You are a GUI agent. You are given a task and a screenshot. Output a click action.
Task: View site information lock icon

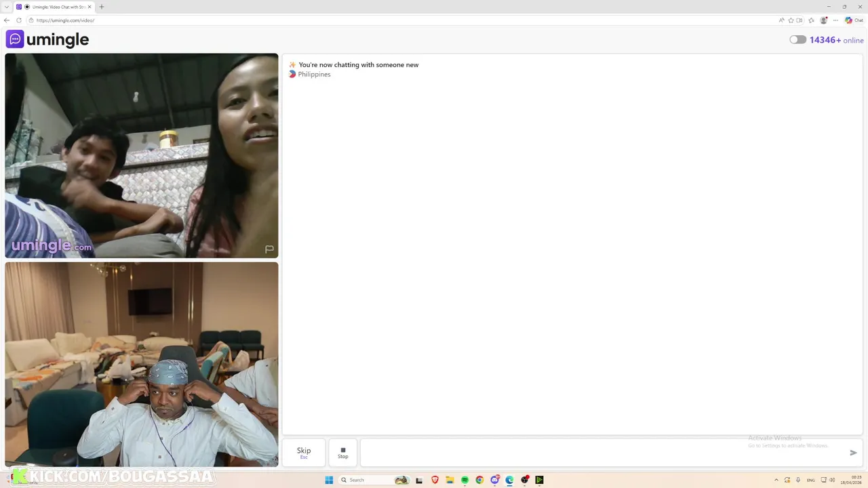point(32,20)
